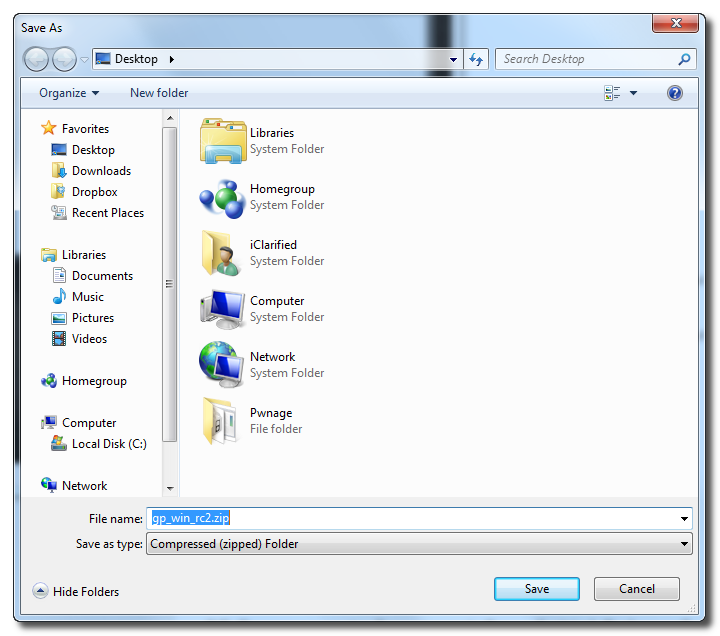Click the Music note icon in sidebar
Image resolution: width=720 pixels, height=636 pixels.
[59, 297]
